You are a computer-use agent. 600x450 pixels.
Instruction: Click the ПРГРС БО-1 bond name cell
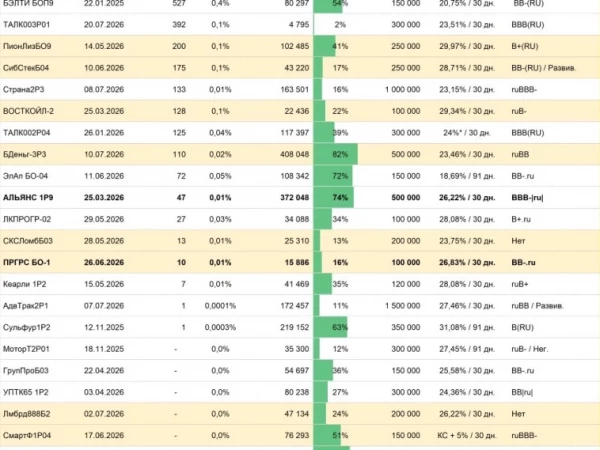coord(26,263)
